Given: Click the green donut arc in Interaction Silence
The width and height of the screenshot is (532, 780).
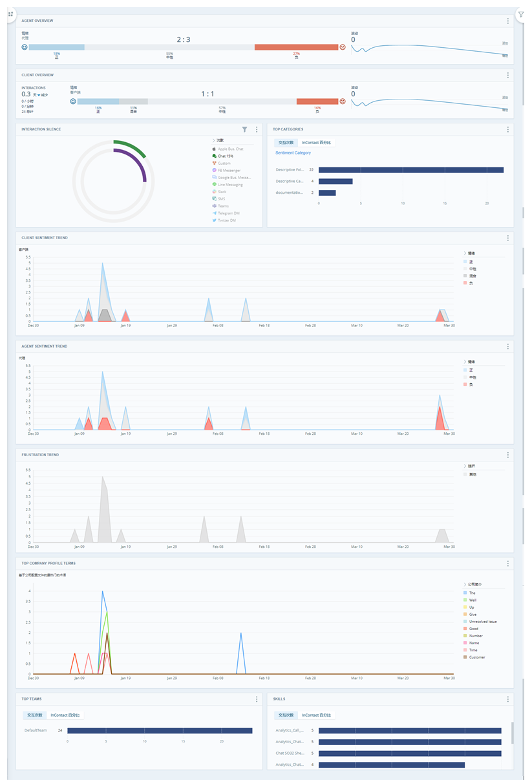Looking at the screenshot, I should [x=133, y=145].
